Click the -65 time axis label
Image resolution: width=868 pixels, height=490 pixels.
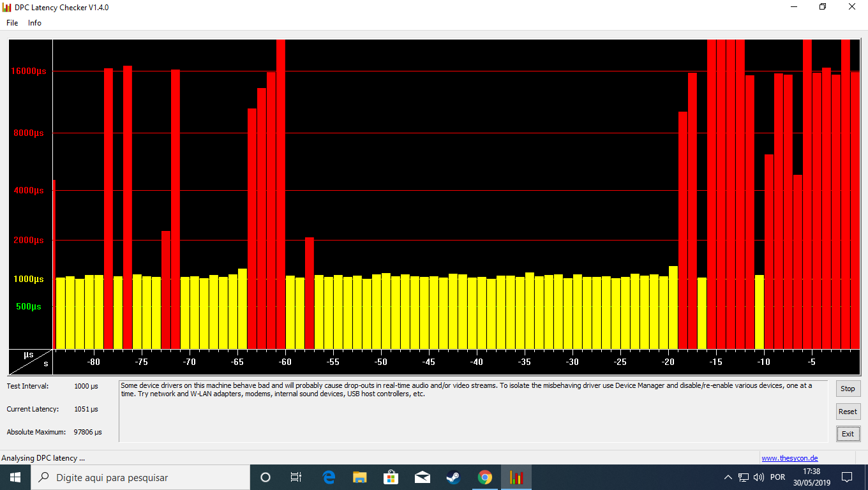pos(237,362)
